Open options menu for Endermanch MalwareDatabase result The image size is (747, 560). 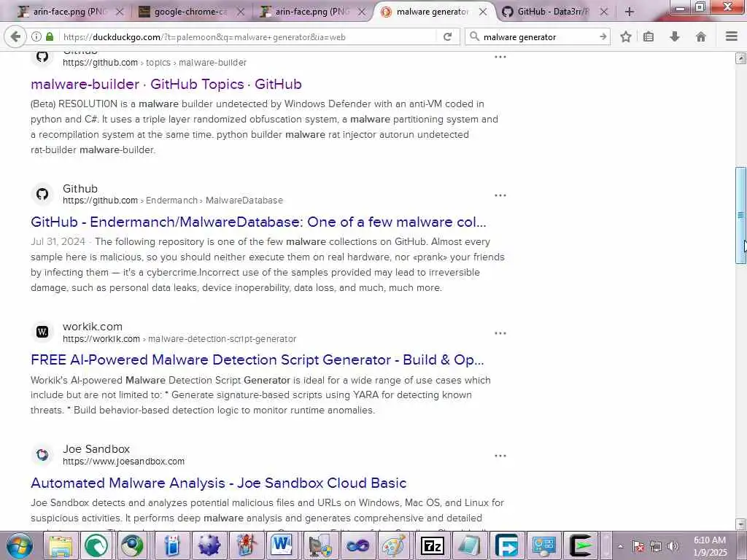pos(500,195)
